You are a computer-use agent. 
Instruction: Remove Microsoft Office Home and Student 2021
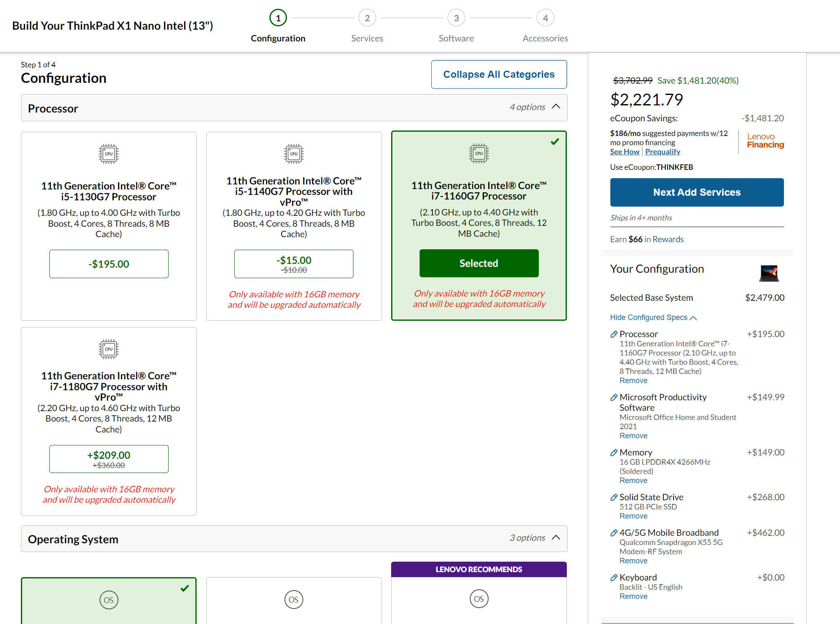point(633,436)
